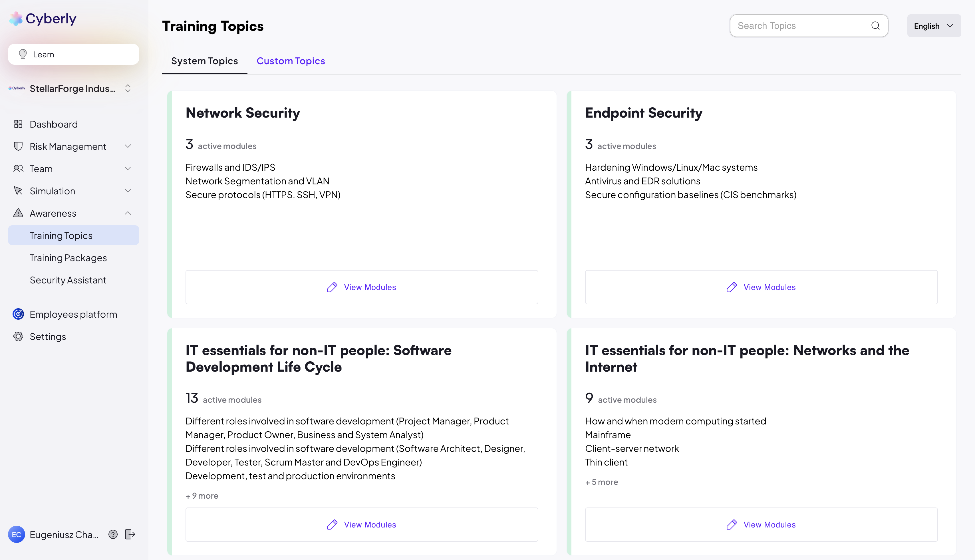975x560 pixels.
Task: Click the search magnifier icon
Action: point(875,25)
